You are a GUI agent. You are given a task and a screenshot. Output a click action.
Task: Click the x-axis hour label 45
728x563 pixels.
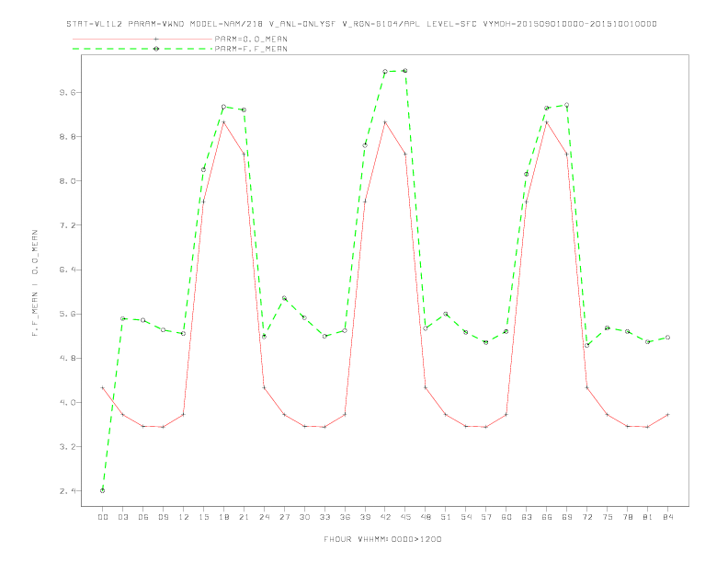[405, 517]
